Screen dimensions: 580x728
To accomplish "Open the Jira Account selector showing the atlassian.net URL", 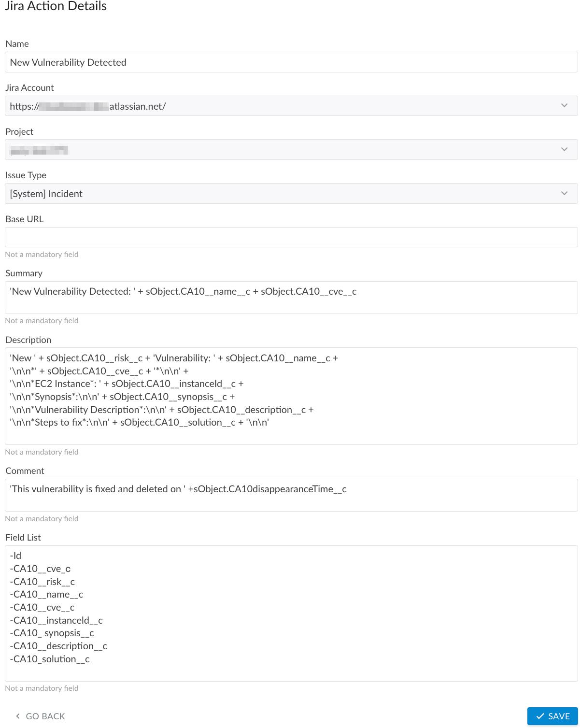I will point(290,105).
